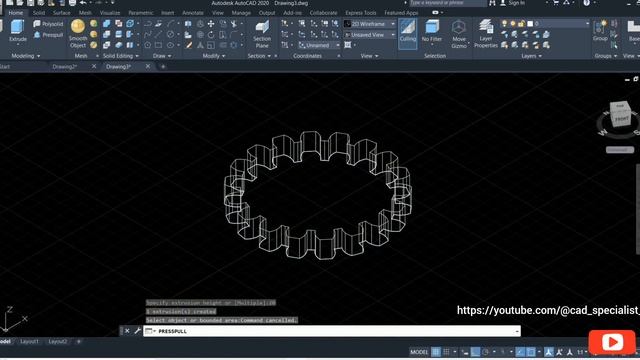Image resolution: width=640 pixels, height=360 pixels.
Task: Expand the Groups panel
Action: tap(606, 56)
